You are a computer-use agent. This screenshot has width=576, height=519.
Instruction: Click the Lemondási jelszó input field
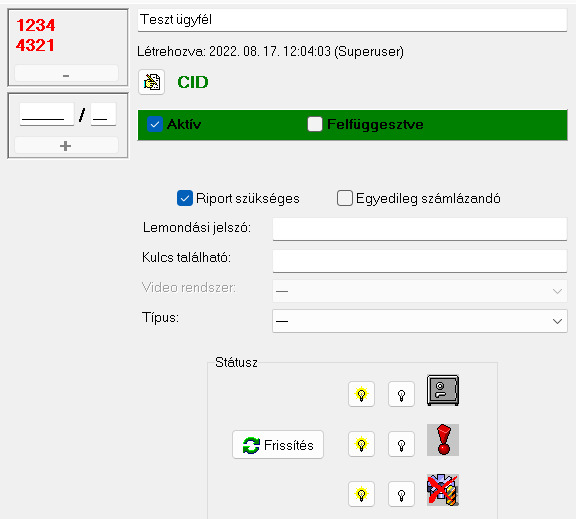pyautogui.click(x=420, y=229)
